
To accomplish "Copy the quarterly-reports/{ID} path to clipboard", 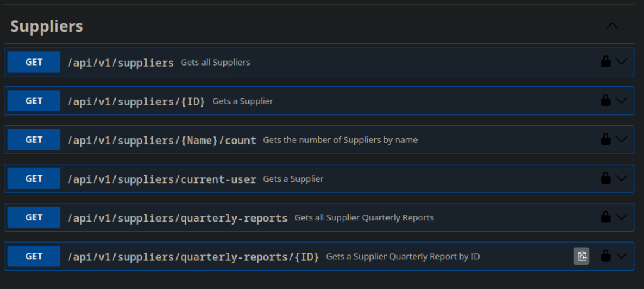I will 581,256.
